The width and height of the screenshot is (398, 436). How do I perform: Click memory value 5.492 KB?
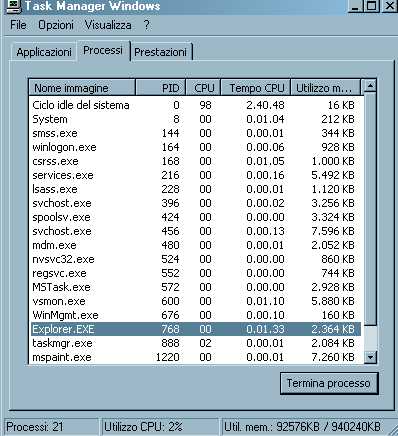coord(333,175)
